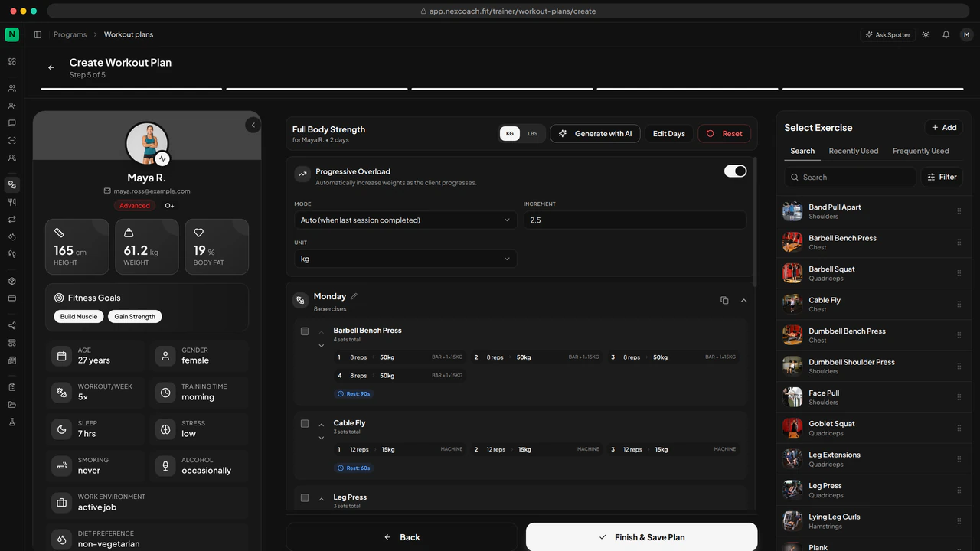Select the KG unit option
This screenshot has width=980, height=551.
510,134
